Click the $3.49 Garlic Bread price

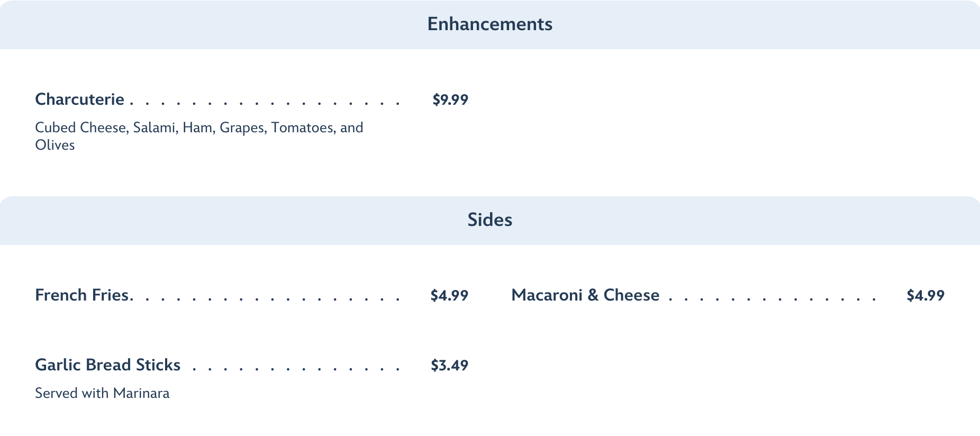(x=449, y=365)
